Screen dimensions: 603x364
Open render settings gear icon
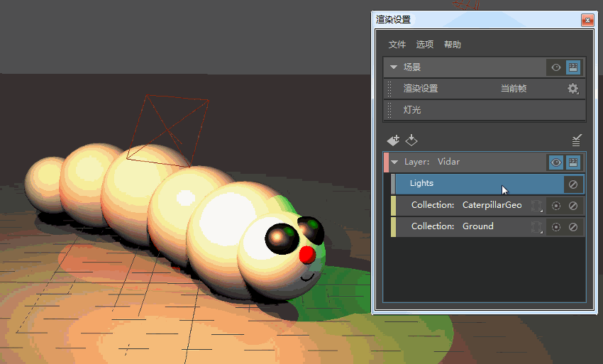pyautogui.click(x=573, y=89)
